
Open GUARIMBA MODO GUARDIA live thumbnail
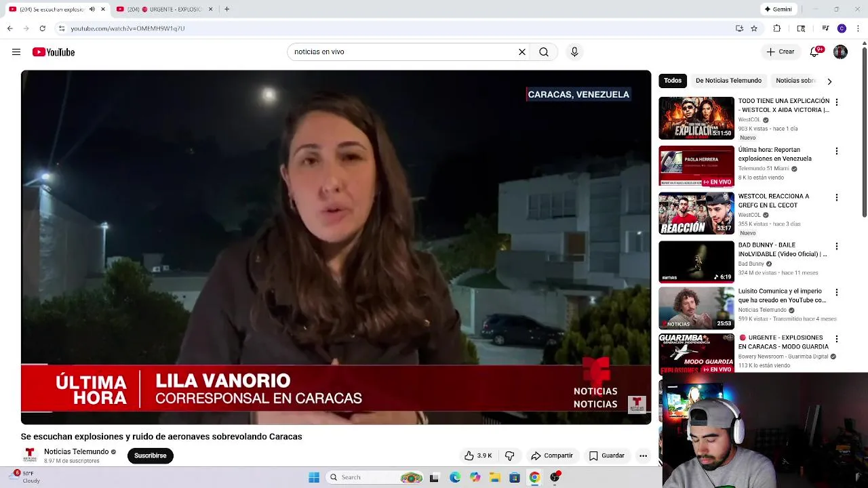[x=696, y=353]
